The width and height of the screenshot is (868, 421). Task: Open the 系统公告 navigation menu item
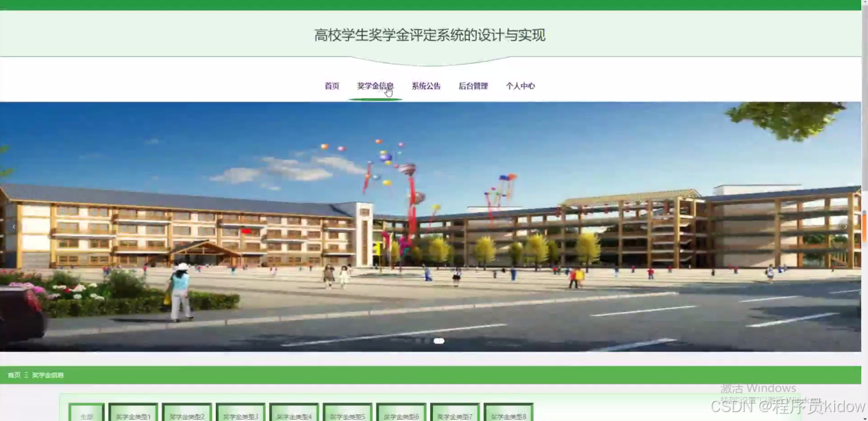(426, 86)
